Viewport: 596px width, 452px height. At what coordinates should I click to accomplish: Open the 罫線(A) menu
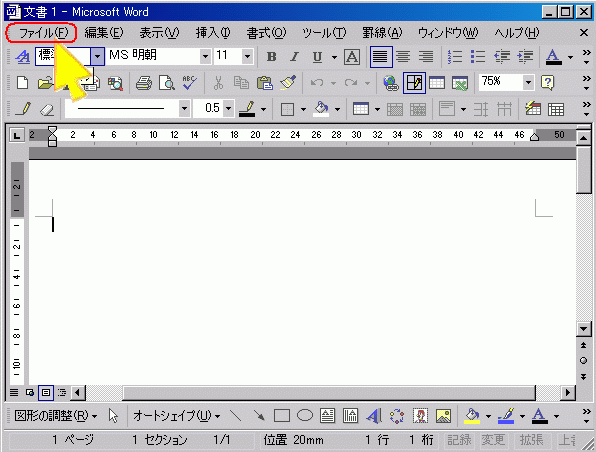(382, 33)
